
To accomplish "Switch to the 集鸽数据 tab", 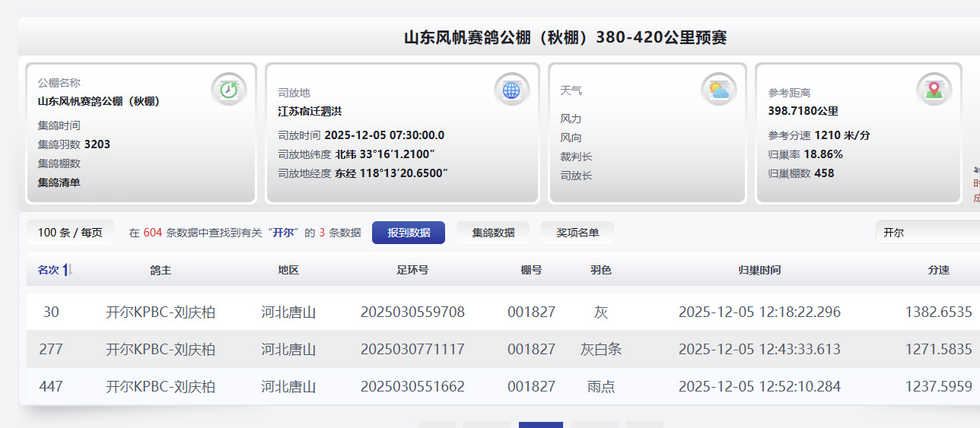I will click(x=493, y=233).
